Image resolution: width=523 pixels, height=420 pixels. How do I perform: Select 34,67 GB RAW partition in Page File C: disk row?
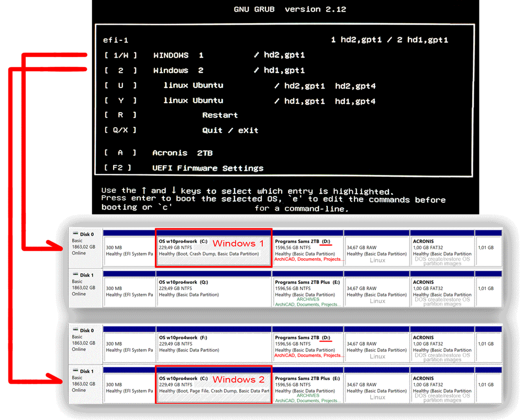point(376,384)
